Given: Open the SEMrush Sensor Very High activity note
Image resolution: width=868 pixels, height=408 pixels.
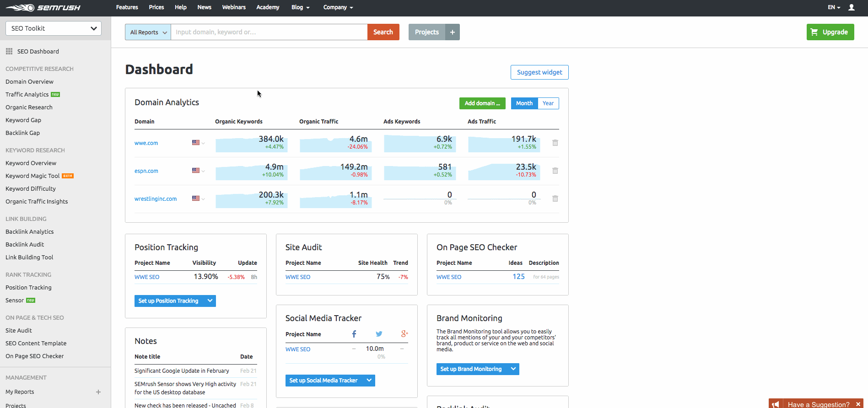Looking at the screenshot, I should coord(185,388).
